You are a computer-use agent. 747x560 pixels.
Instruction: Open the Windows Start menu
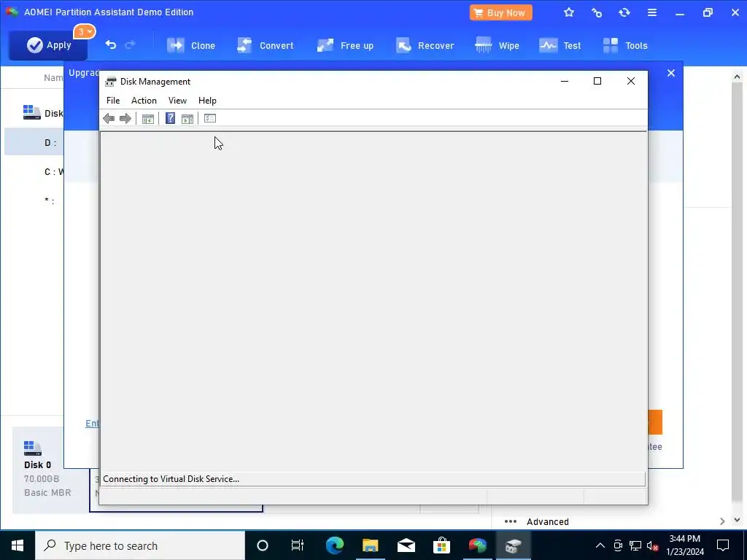[x=18, y=545]
